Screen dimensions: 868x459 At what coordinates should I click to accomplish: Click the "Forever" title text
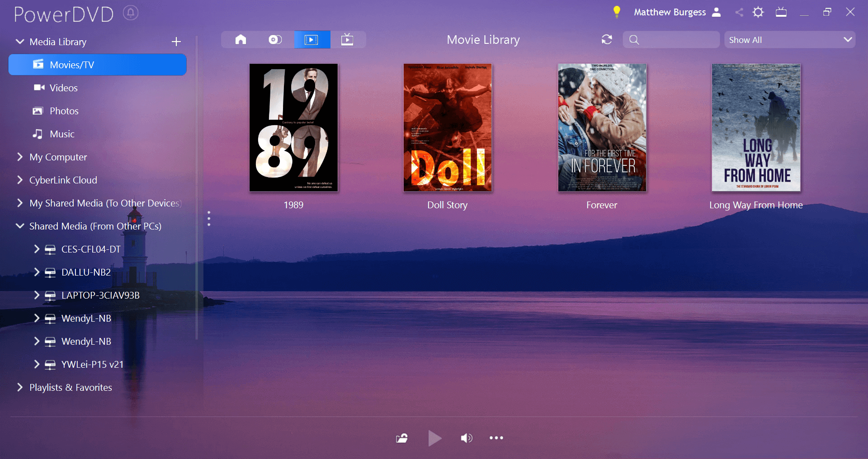click(602, 205)
